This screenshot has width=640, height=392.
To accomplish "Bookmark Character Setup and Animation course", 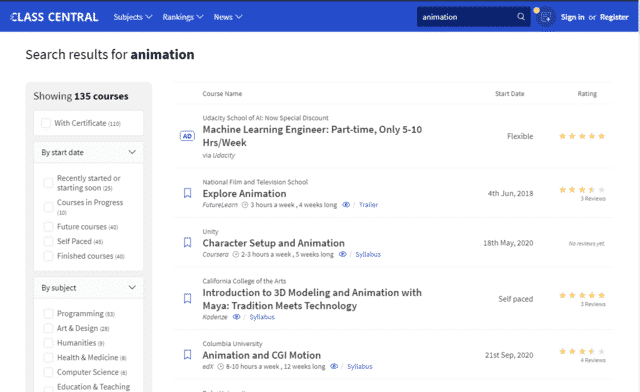I will click(x=187, y=243).
